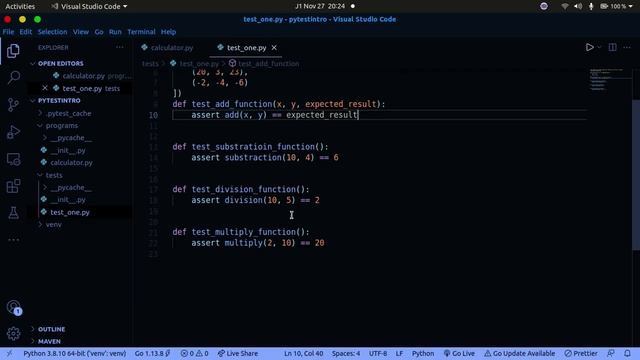Collapse the programs folder

coord(62,126)
